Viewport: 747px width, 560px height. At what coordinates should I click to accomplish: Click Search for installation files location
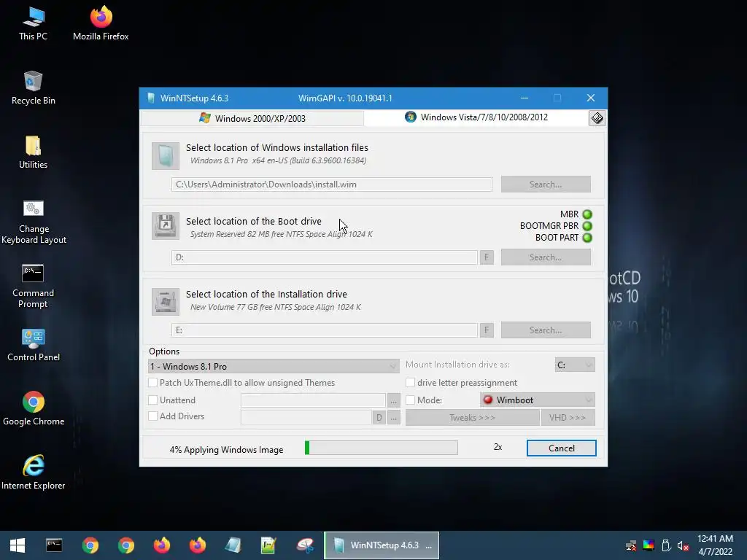click(546, 184)
